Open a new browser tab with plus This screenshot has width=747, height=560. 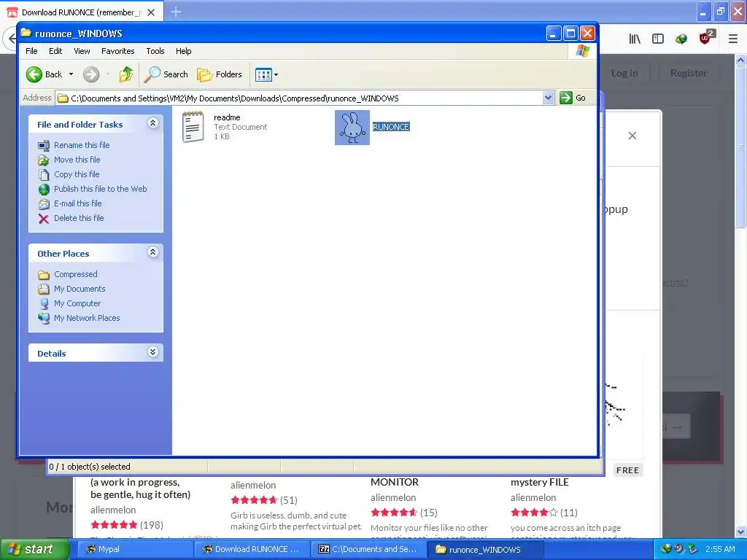click(176, 12)
